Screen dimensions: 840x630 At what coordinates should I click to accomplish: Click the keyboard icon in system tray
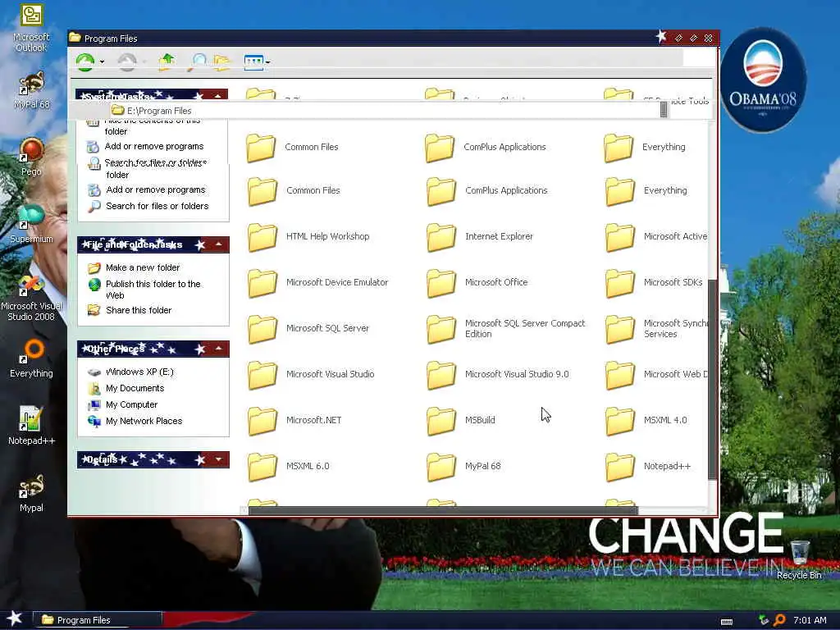[x=727, y=622]
